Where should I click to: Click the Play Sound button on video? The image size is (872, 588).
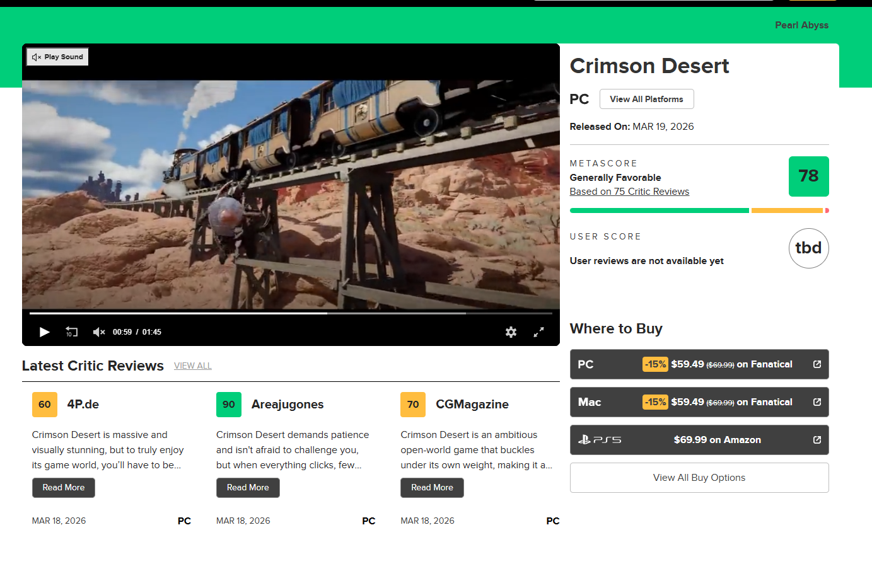click(x=57, y=57)
